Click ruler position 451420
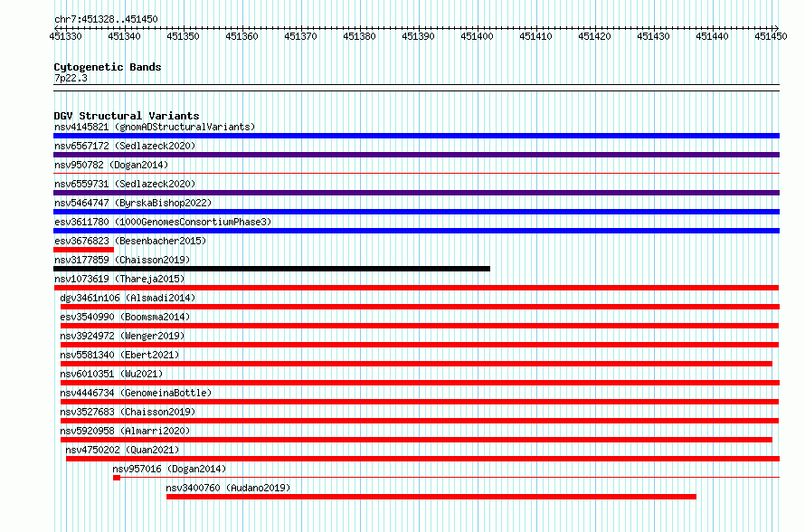The height and width of the screenshot is (532, 805). point(594,36)
